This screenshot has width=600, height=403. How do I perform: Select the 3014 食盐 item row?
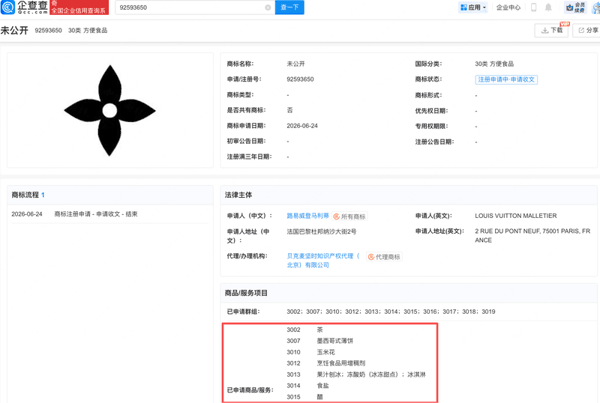(x=308, y=385)
